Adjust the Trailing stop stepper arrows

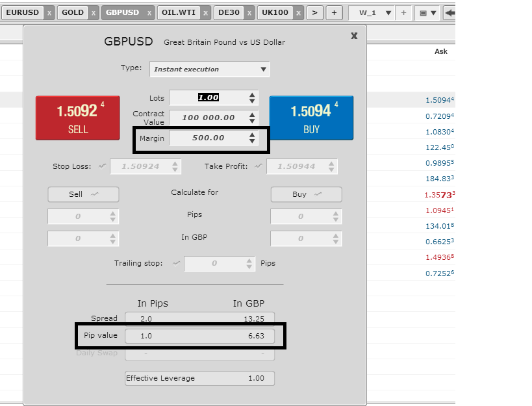249,264
